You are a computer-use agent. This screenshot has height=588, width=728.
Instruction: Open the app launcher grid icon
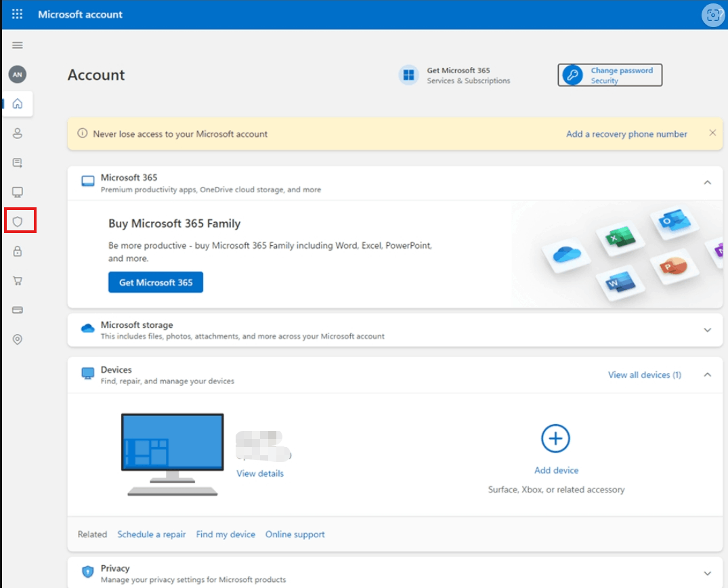17,14
